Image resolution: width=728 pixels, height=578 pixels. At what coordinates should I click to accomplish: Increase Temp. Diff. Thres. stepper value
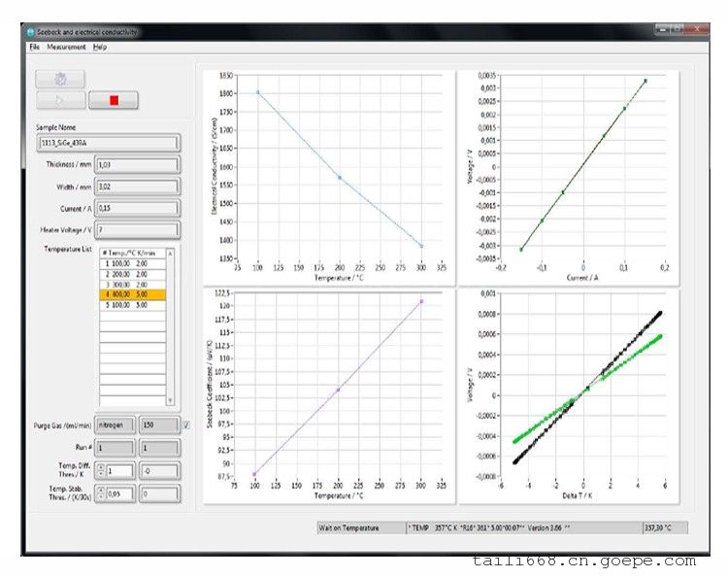(100, 466)
